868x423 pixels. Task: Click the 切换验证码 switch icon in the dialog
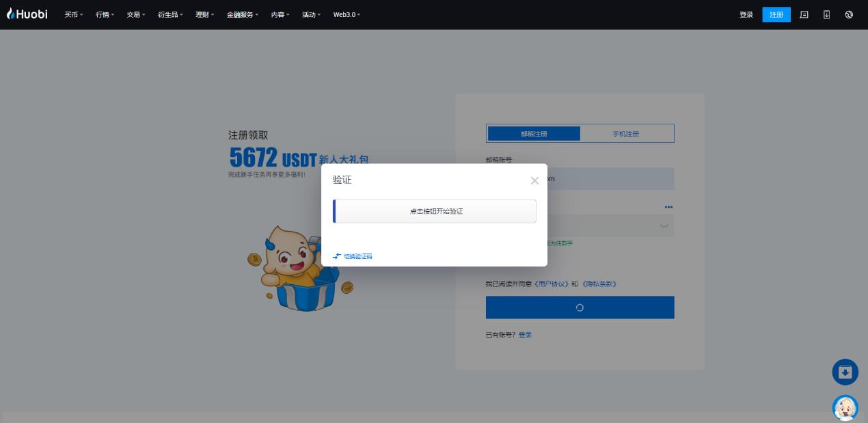(x=337, y=256)
